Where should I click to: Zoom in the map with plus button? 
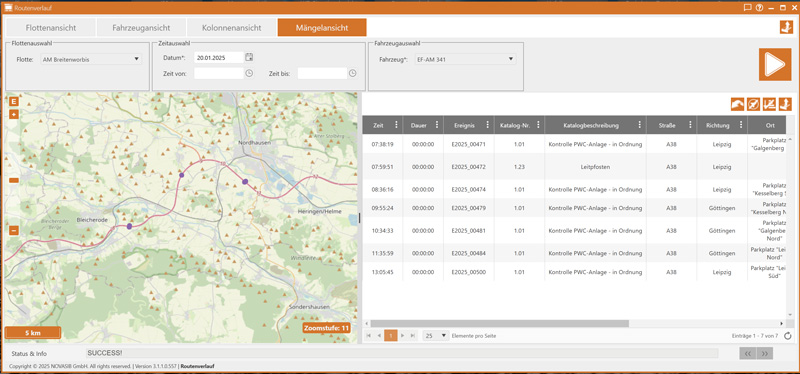[x=14, y=114]
